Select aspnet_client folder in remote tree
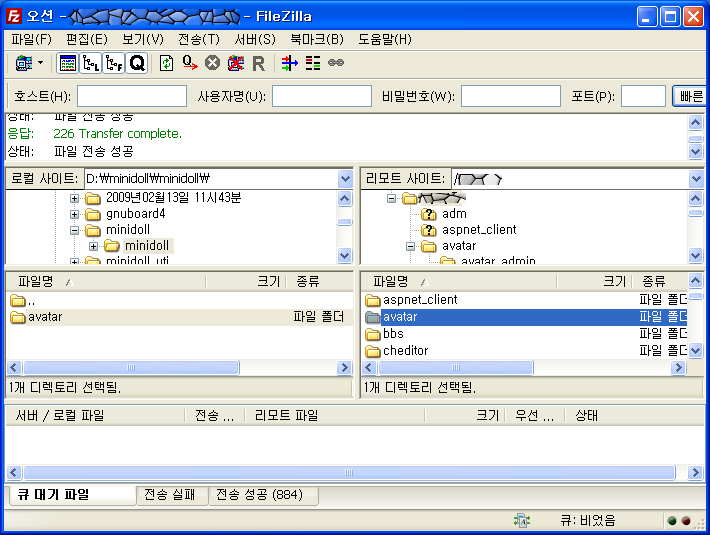The image size is (710, 535). pos(479,230)
